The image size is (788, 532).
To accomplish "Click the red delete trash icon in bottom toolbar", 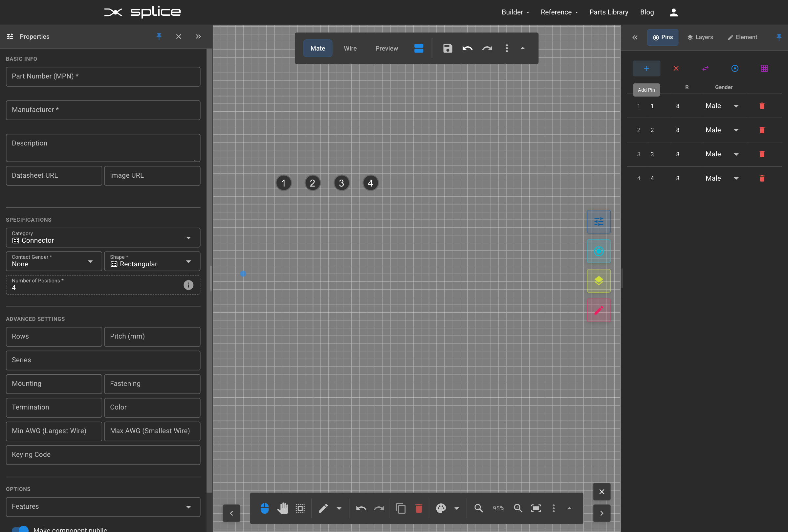I will [418, 508].
